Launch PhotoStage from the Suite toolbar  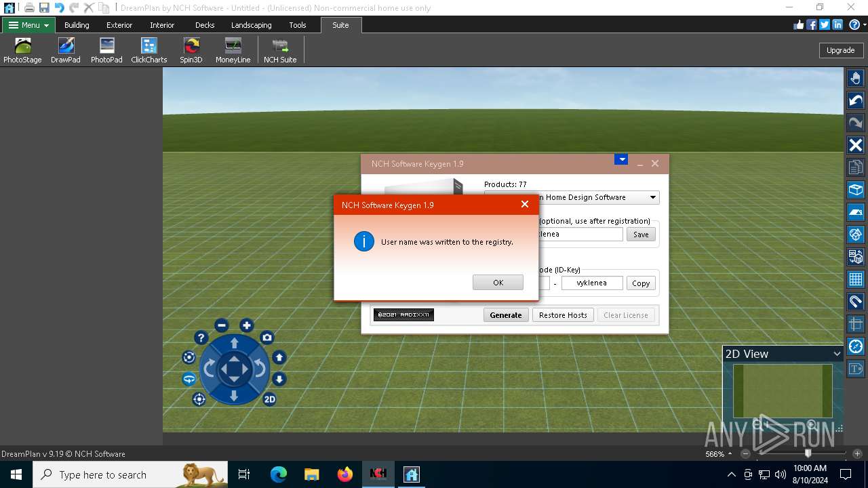point(22,51)
